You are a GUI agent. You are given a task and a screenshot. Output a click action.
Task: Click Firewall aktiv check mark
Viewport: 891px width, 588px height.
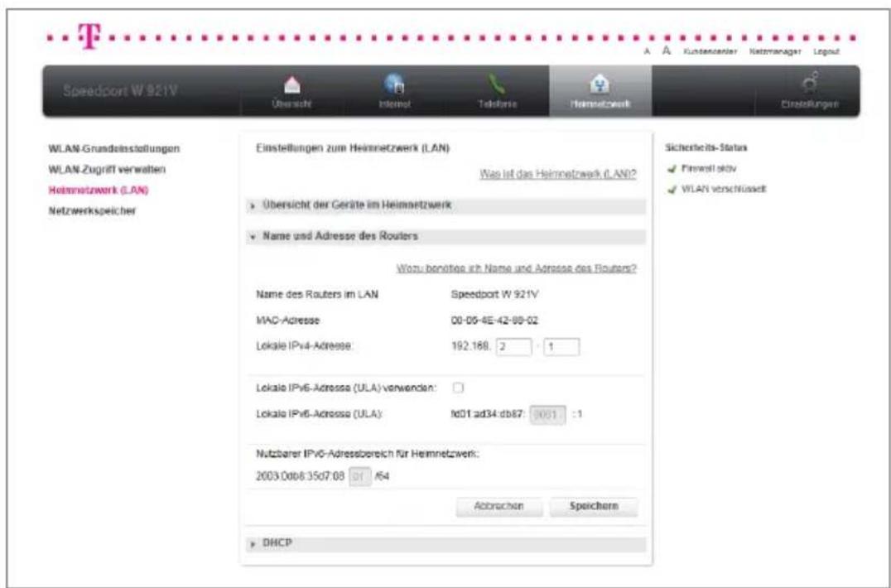point(672,169)
